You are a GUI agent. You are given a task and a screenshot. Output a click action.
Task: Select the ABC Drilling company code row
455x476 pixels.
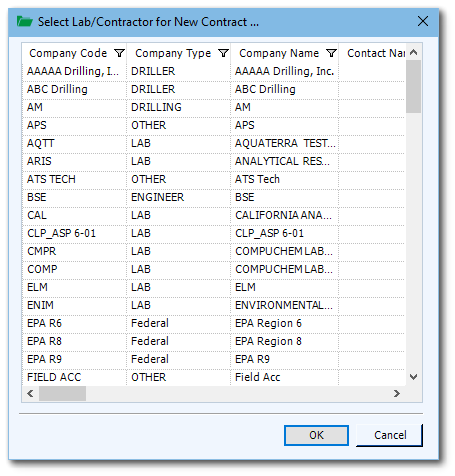click(74, 89)
